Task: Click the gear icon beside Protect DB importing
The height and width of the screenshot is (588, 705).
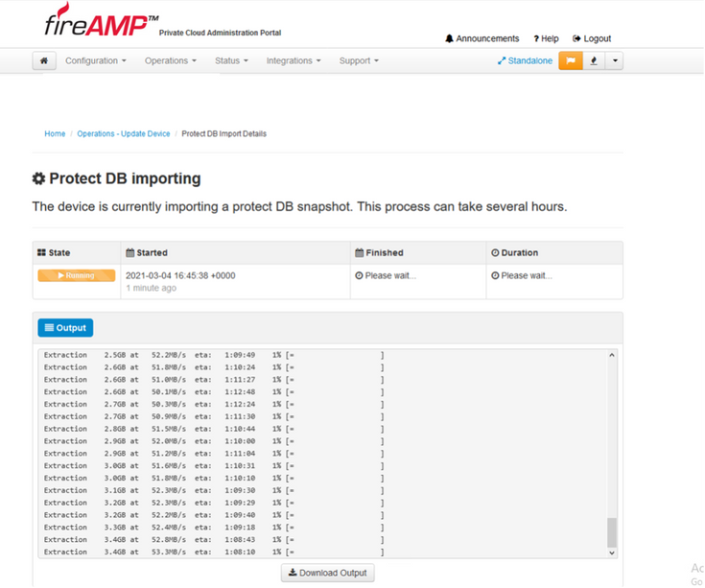Action: tap(38, 178)
